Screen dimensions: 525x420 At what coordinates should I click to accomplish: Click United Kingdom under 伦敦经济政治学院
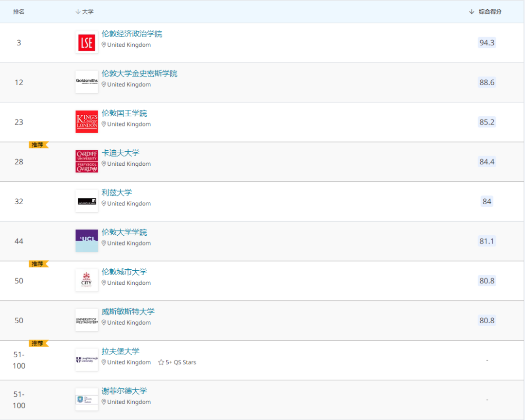point(129,45)
